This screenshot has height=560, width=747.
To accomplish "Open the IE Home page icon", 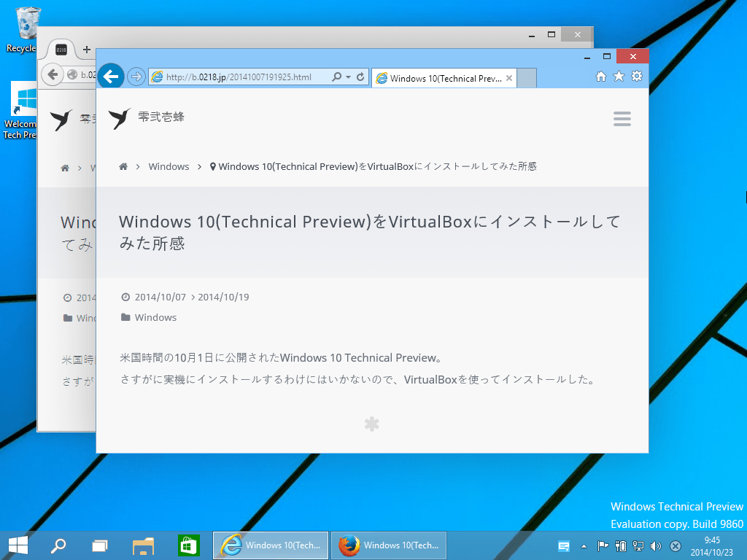I will pyautogui.click(x=601, y=76).
